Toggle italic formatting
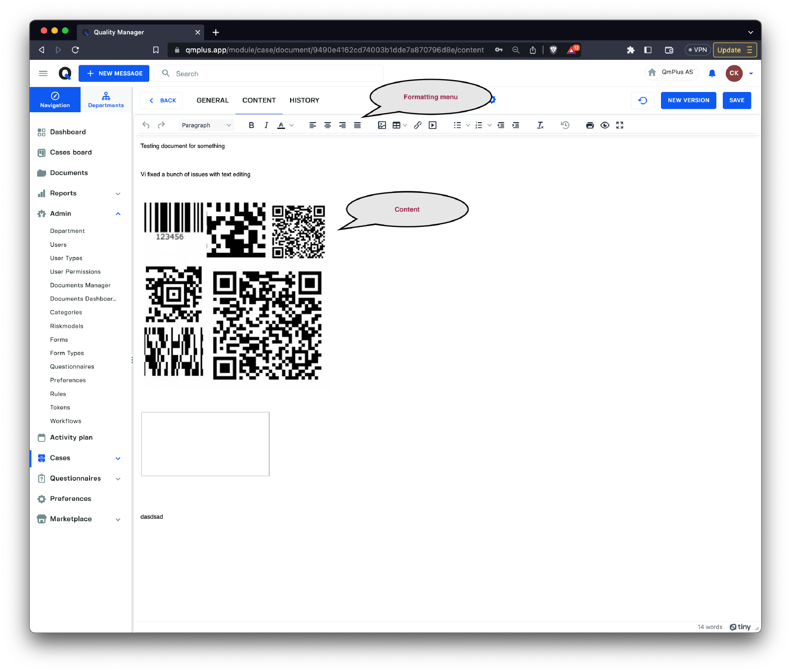 click(x=266, y=125)
